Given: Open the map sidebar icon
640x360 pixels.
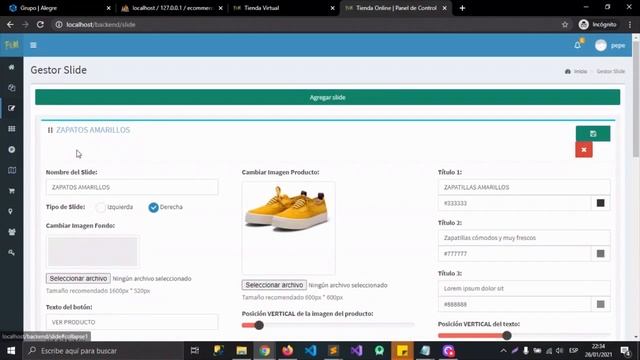Looking at the screenshot, I should click(11, 170).
